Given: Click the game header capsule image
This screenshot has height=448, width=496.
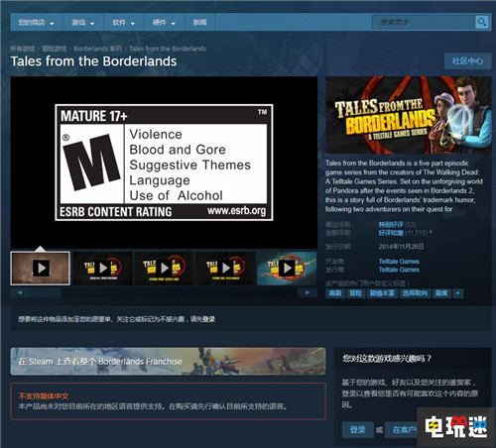Looking at the screenshot, I should [x=409, y=115].
